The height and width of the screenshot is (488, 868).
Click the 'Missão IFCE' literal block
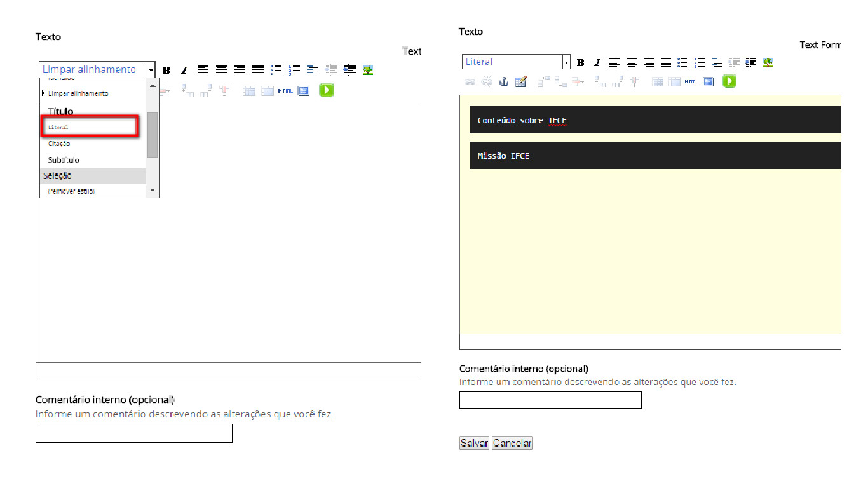coord(655,156)
